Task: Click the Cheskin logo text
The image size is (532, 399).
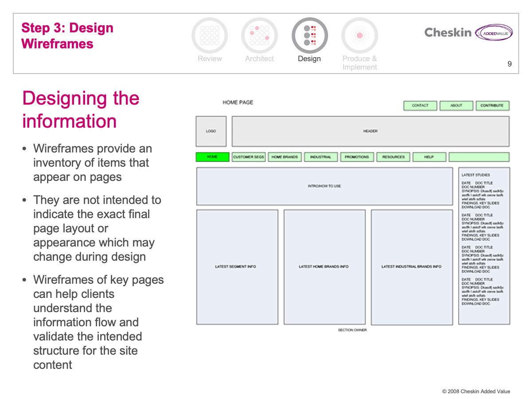Action: pyautogui.click(x=448, y=32)
